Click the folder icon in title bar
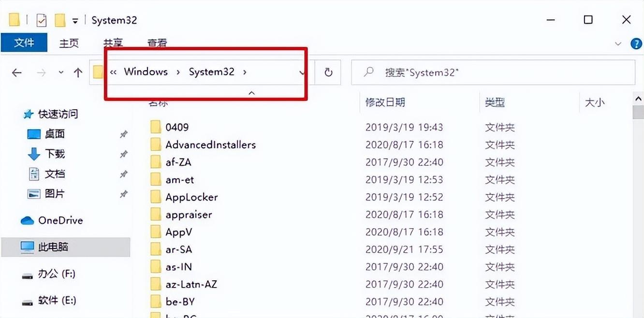 (15, 20)
